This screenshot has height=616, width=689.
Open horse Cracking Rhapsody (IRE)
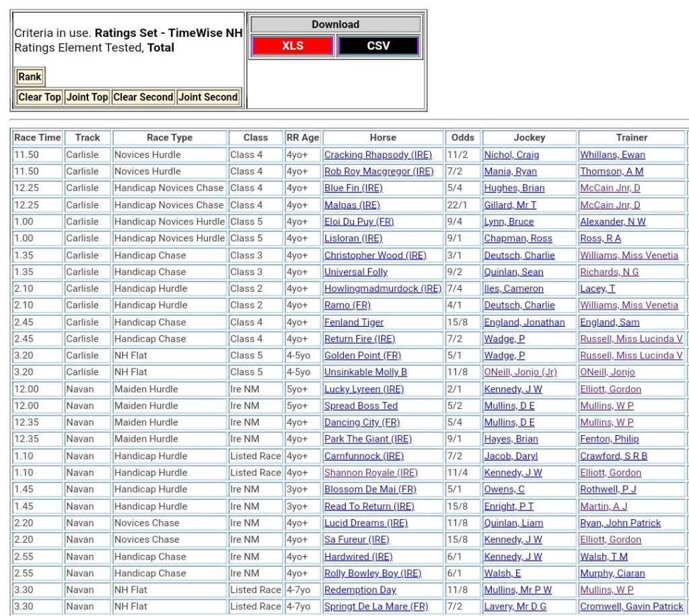(377, 155)
